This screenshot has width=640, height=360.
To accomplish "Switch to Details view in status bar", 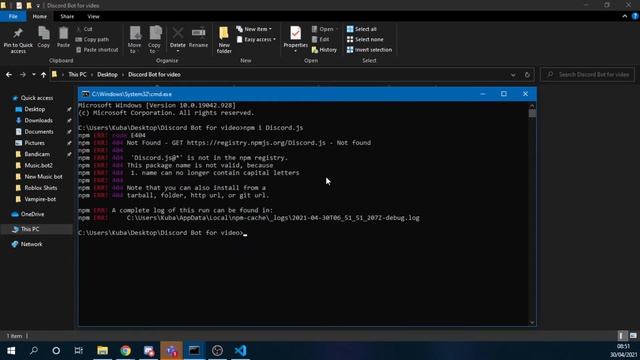I will tap(622, 336).
